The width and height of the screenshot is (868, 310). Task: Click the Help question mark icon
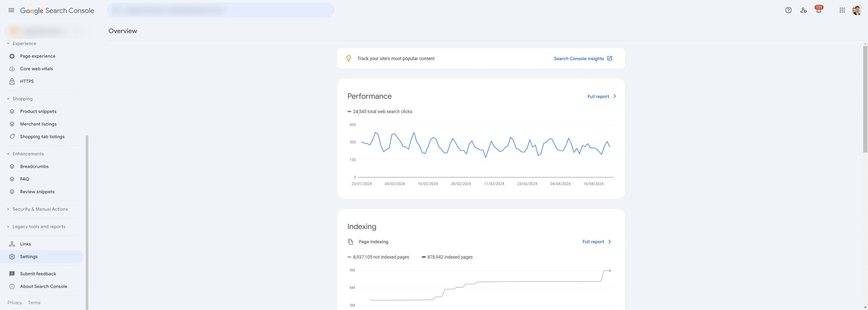[x=788, y=10]
